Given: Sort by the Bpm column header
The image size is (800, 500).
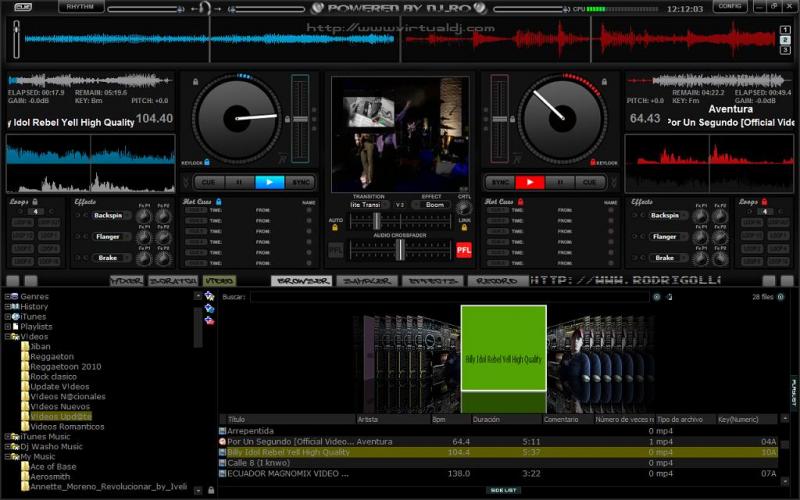Looking at the screenshot, I should coord(451,419).
